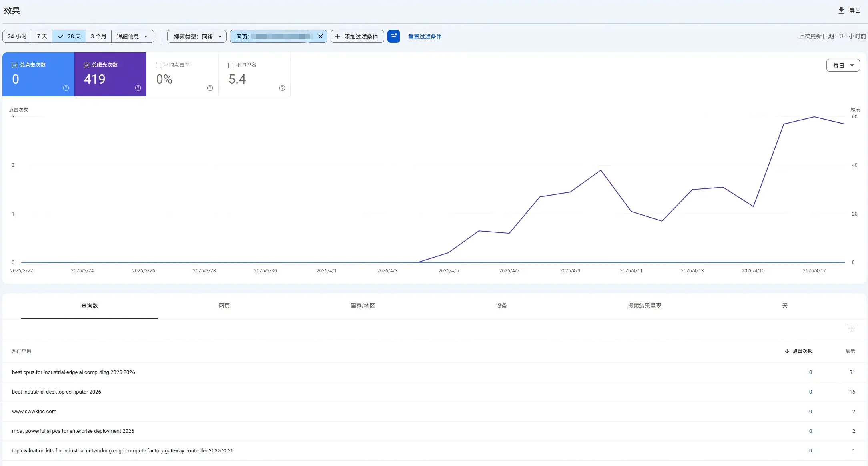Click the total impressions value 419

[x=95, y=79]
